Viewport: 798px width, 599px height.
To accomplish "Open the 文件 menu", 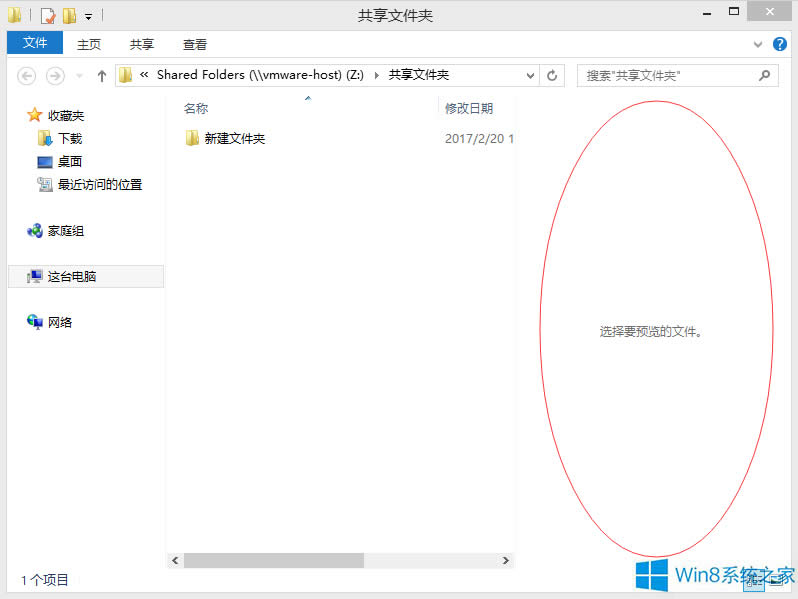I will [35, 43].
